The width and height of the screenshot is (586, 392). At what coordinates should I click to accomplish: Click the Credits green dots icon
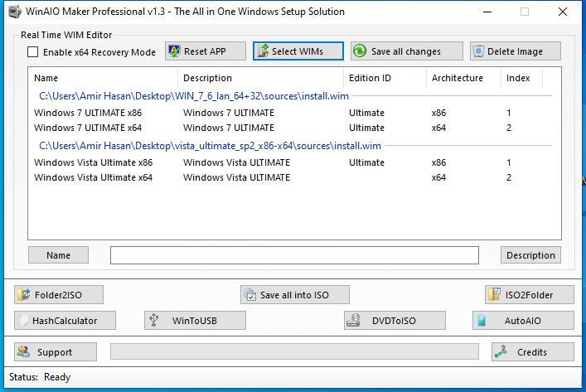click(501, 351)
